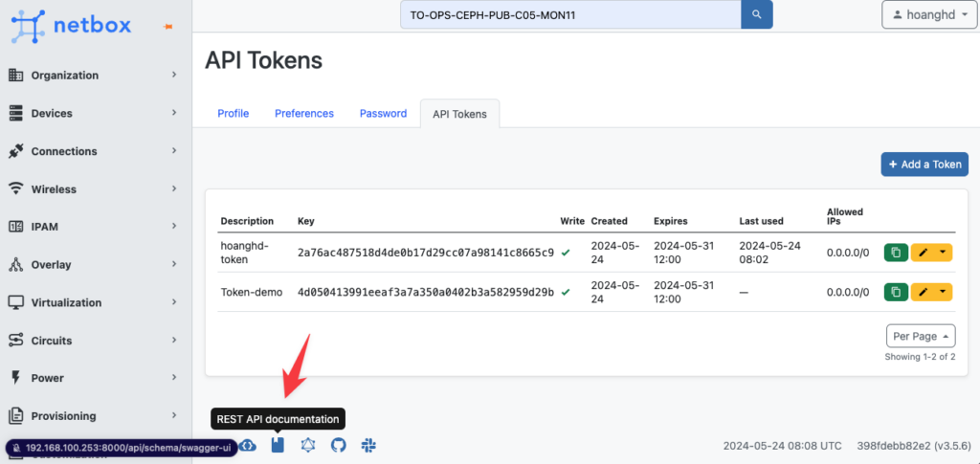Switch to the Password tab

pos(383,114)
